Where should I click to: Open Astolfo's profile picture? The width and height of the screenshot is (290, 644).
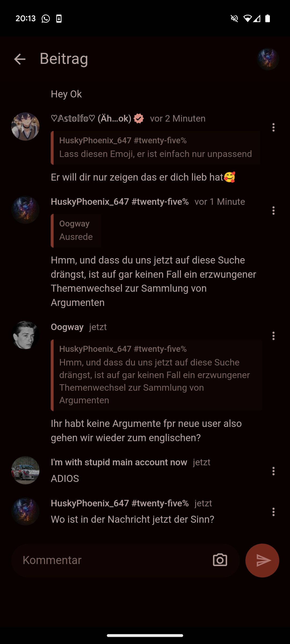(x=25, y=126)
